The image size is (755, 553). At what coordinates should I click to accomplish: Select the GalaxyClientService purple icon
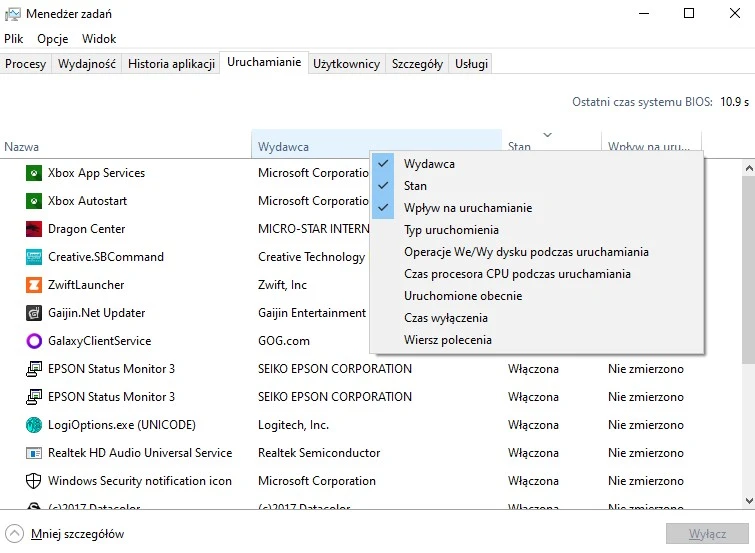coord(33,341)
